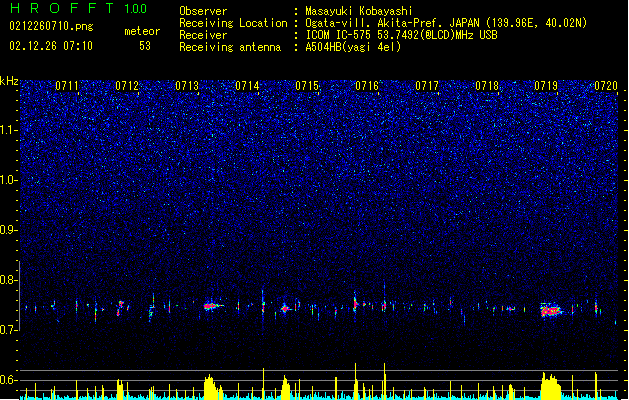
Task: Click time marker 0716
Action: pos(367,86)
